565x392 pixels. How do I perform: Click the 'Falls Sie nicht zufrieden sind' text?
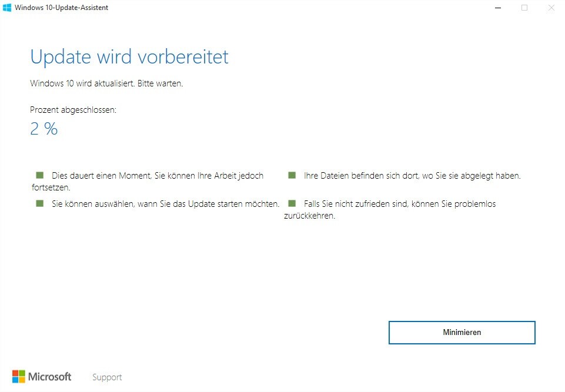400,204
